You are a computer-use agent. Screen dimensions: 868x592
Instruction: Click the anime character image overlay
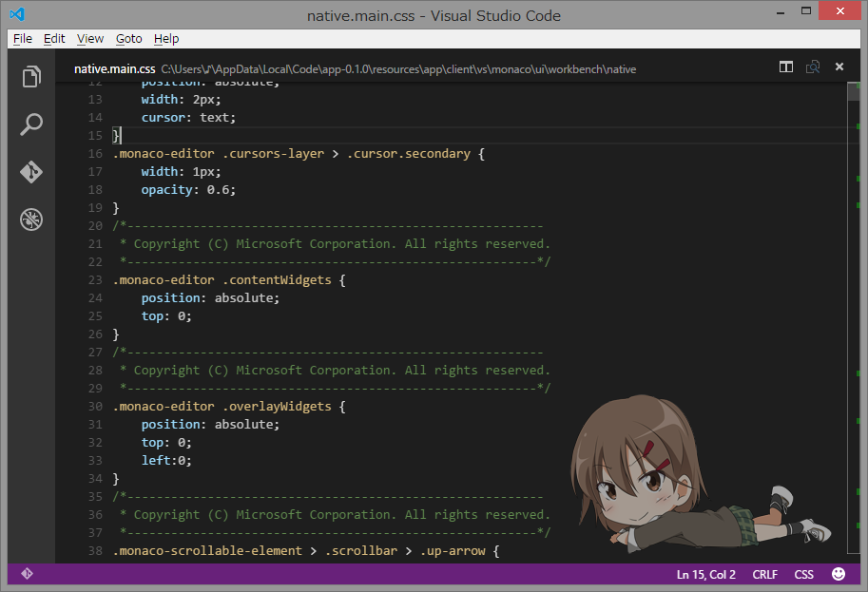[701, 472]
